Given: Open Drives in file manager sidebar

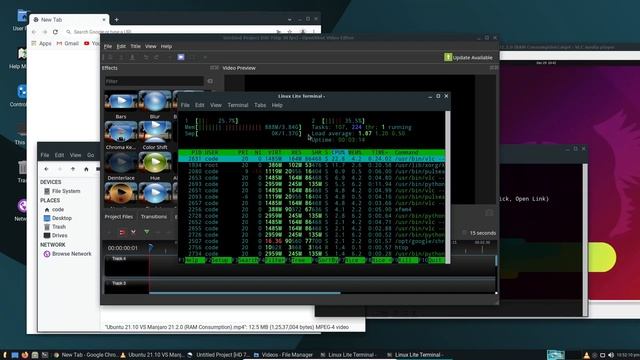Looking at the screenshot, I should [56, 236].
